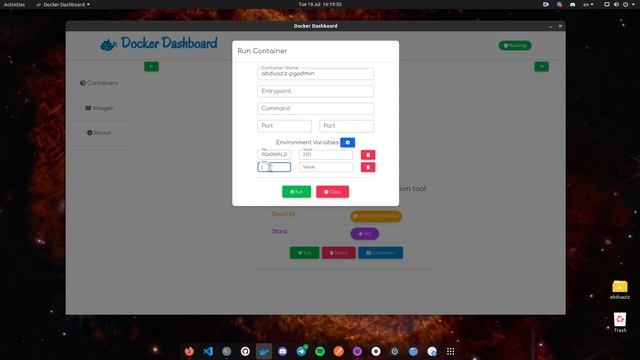Click the Docker Dashboard whale logo
The height and width of the screenshot is (360, 640).
point(108,44)
